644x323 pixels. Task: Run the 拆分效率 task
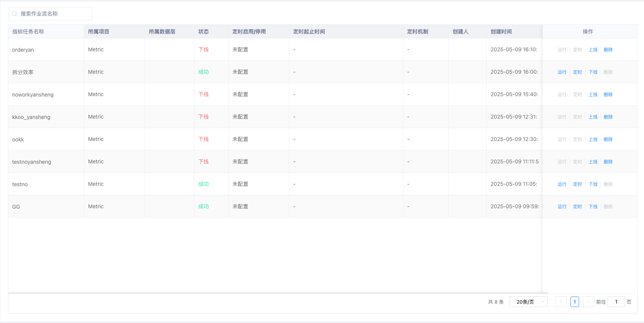pos(562,72)
